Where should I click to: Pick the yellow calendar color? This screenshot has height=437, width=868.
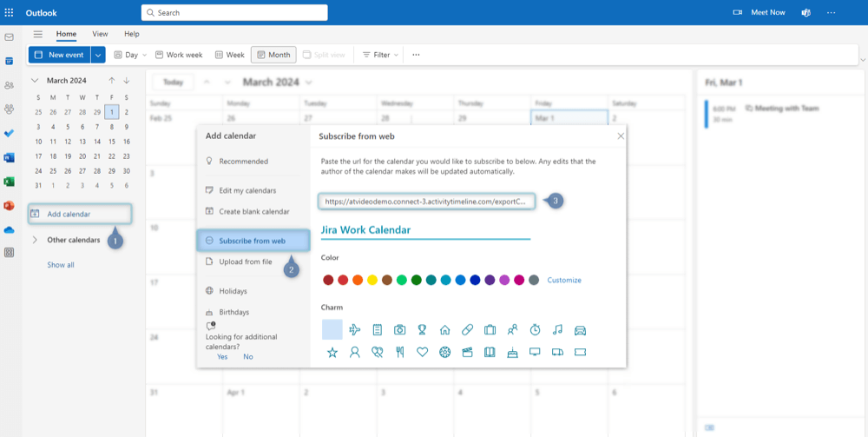coord(372,281)
